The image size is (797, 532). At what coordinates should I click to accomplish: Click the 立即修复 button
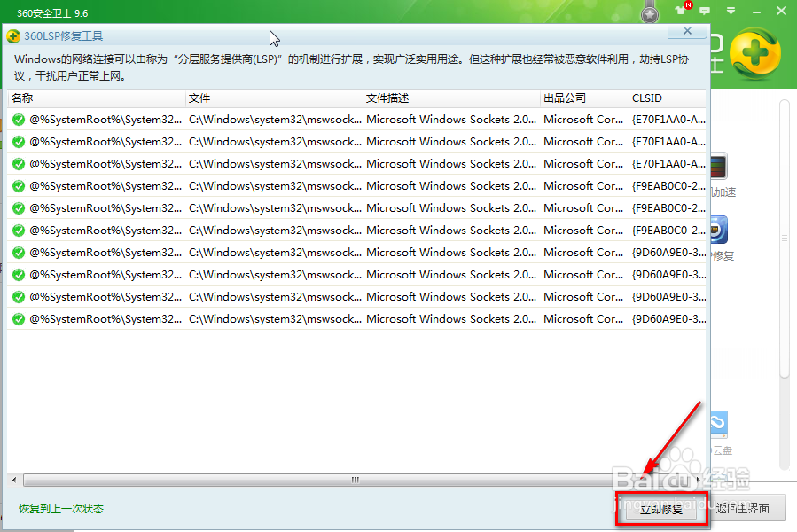[x=661, y=509]
